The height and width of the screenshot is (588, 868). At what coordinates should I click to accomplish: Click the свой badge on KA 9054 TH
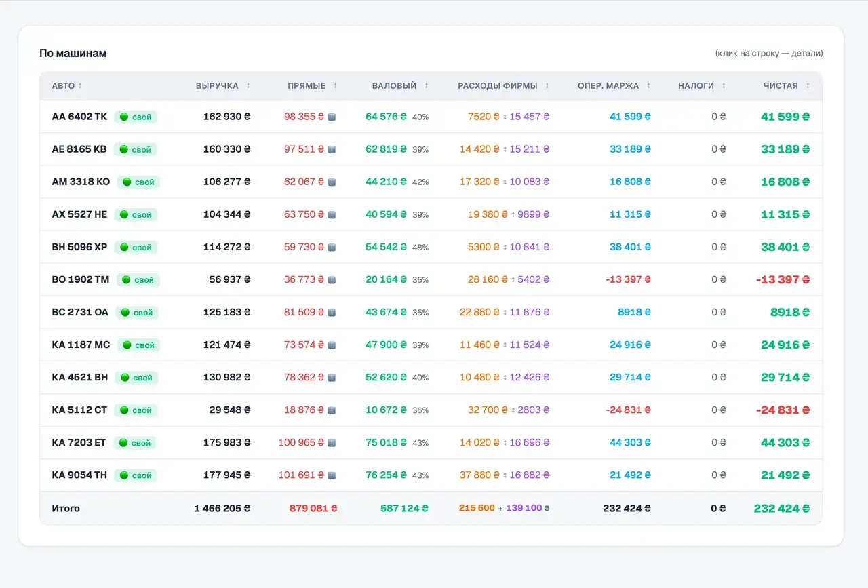pos(136,475)
